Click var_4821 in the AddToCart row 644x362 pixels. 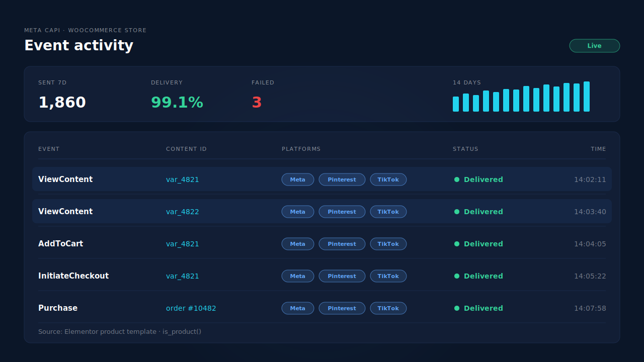183,244
